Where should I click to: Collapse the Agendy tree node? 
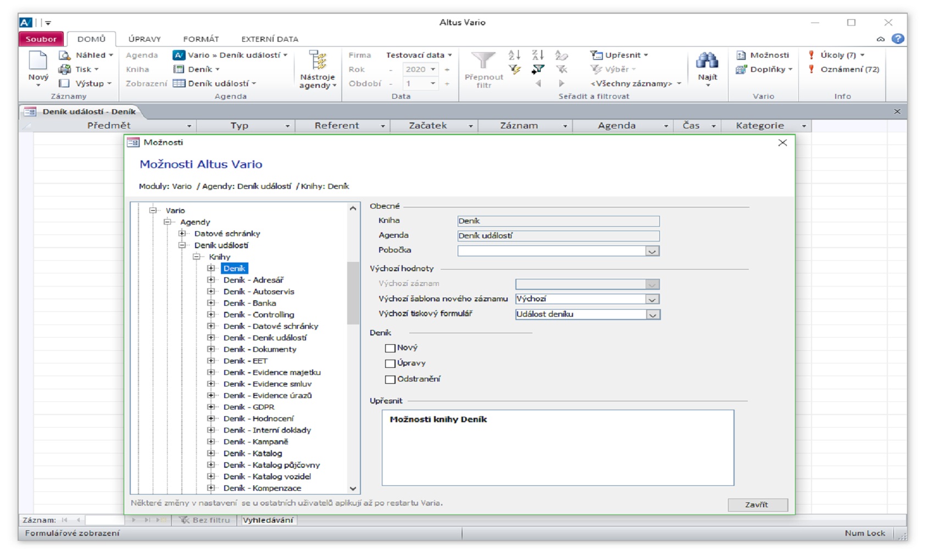(x=168, y=222)
